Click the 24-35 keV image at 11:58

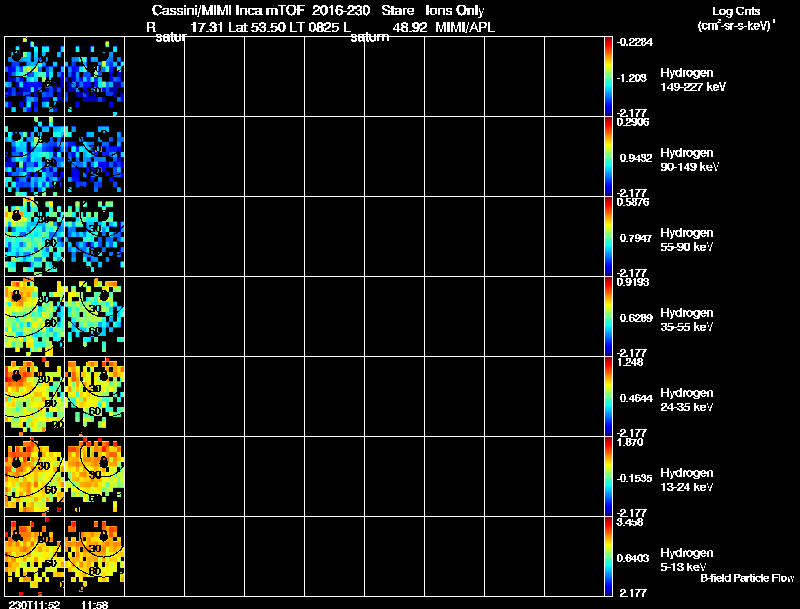(x=94, y=397)
